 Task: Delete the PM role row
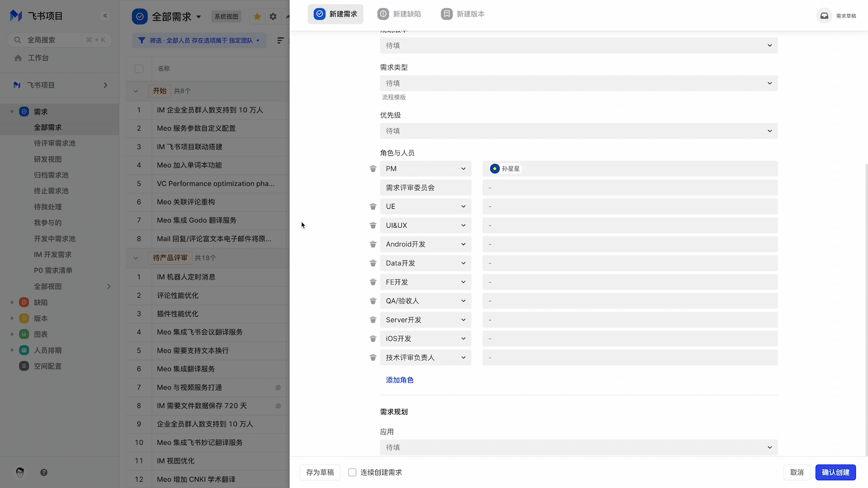click(x=373, y=169)
